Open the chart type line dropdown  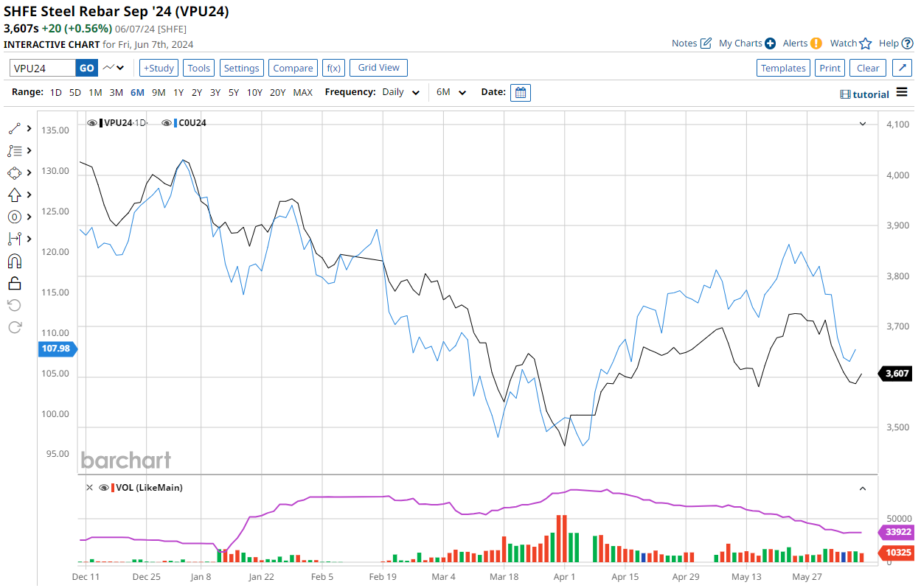coord(114,68)
